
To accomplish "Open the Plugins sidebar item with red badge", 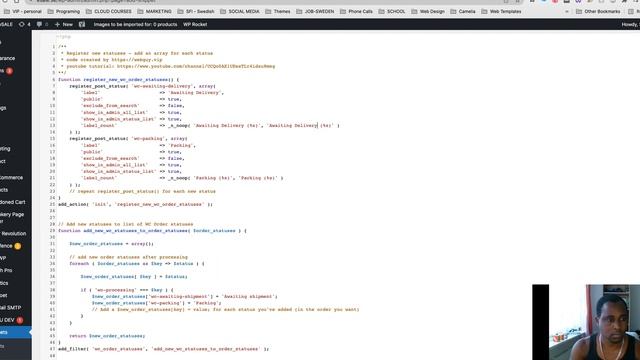I will (x=7, y=71).
